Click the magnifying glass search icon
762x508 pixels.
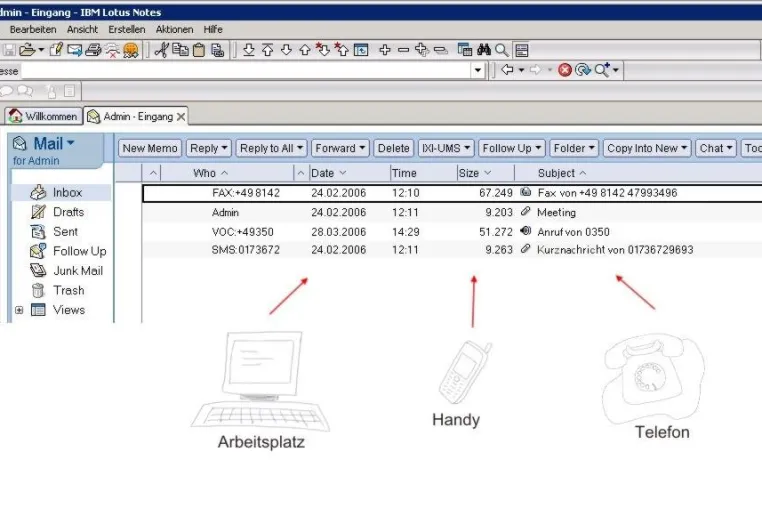502,50
